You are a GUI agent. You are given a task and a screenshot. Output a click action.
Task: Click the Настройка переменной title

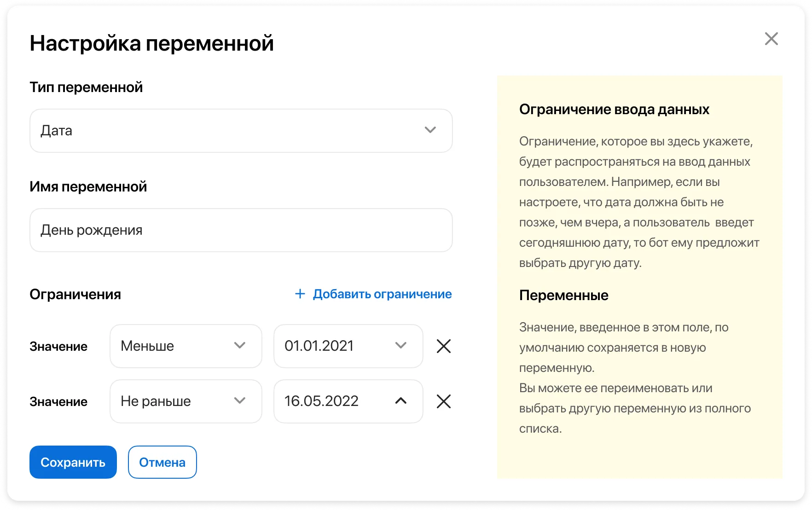(x=152, y=43)
